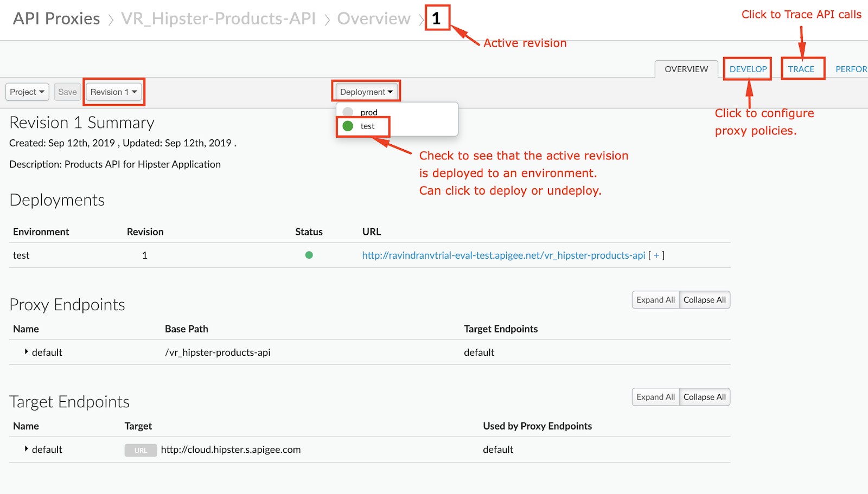Image resolution: width=868 pixels, height=494 pixels.
Task: Click the plus icon next to deployment URL
Action: point(656,255)
